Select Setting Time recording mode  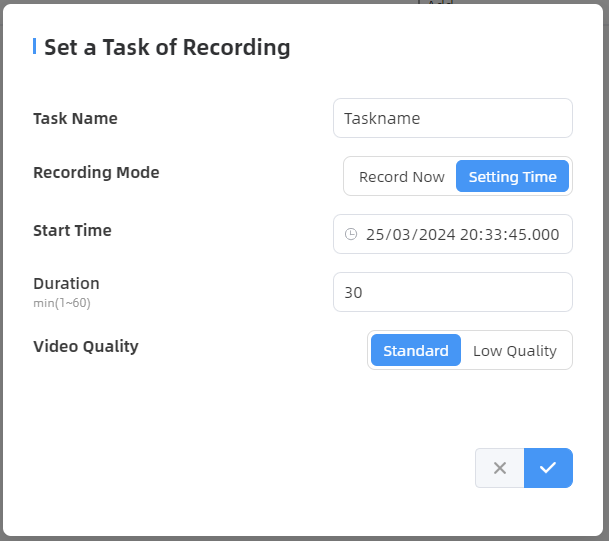pyautogui.click(x=512, y=177)
